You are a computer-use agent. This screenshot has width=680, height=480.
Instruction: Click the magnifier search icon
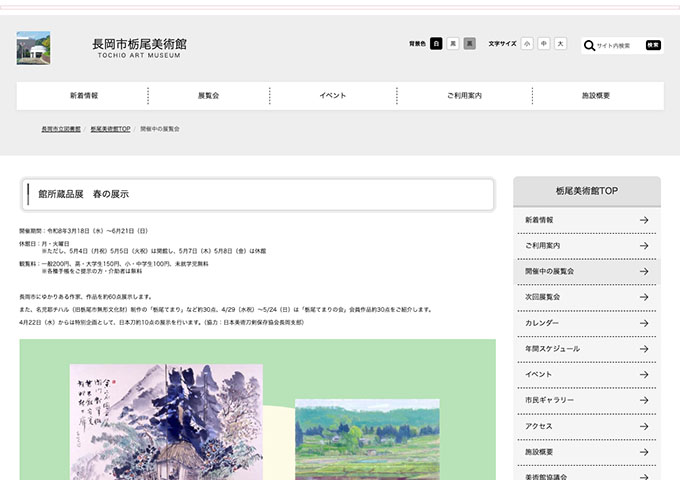pos(589,46)
